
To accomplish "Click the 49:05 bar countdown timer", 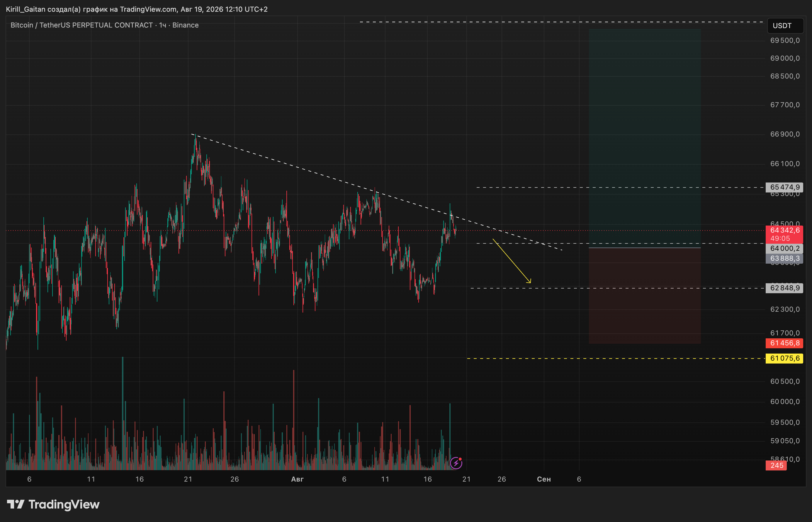I will click(x=780, y=239).
